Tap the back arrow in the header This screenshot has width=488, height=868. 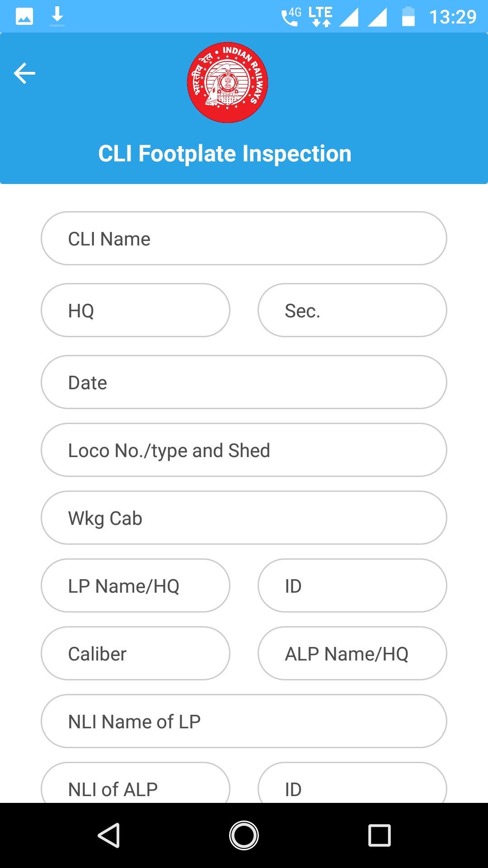(25, 72)
